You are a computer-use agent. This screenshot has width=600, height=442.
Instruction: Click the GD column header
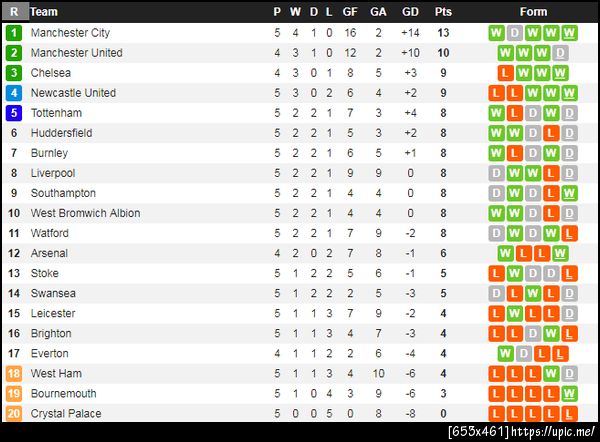click(410, 12)
